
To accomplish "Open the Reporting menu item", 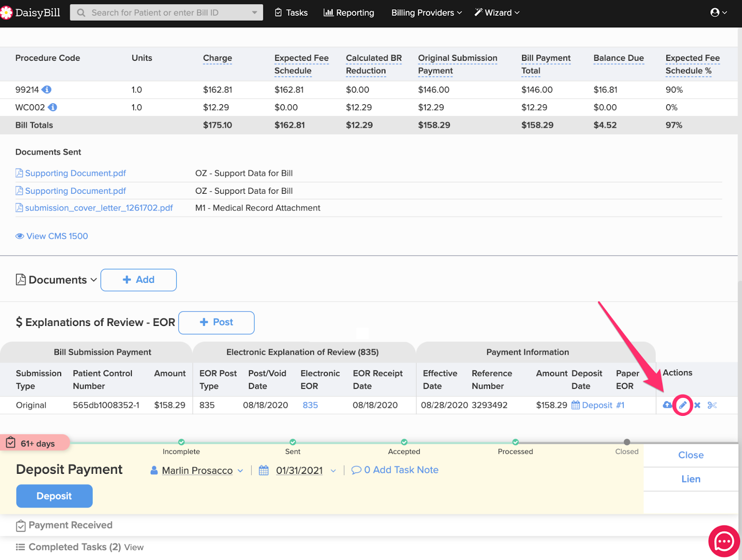I will point(349,13).
